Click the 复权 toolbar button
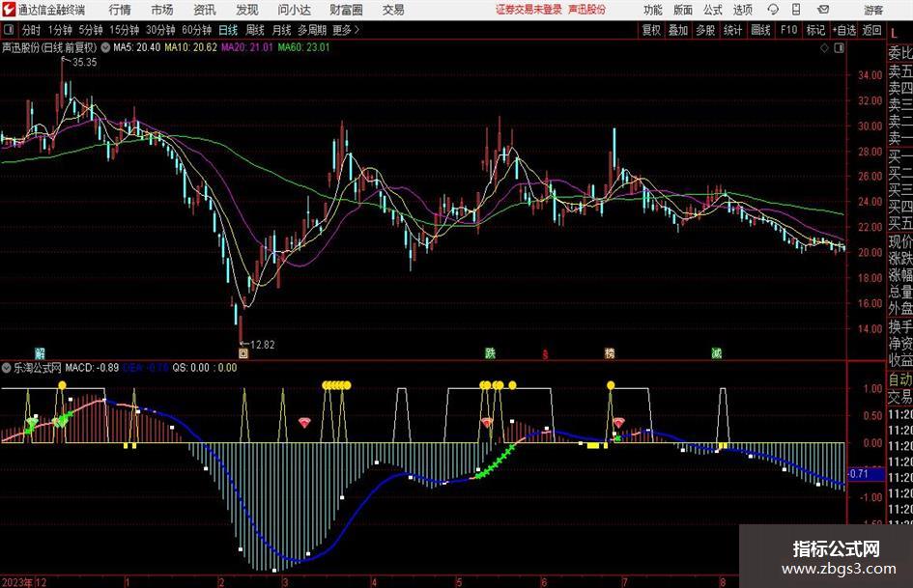913x588 pixels. pos(651,30)
